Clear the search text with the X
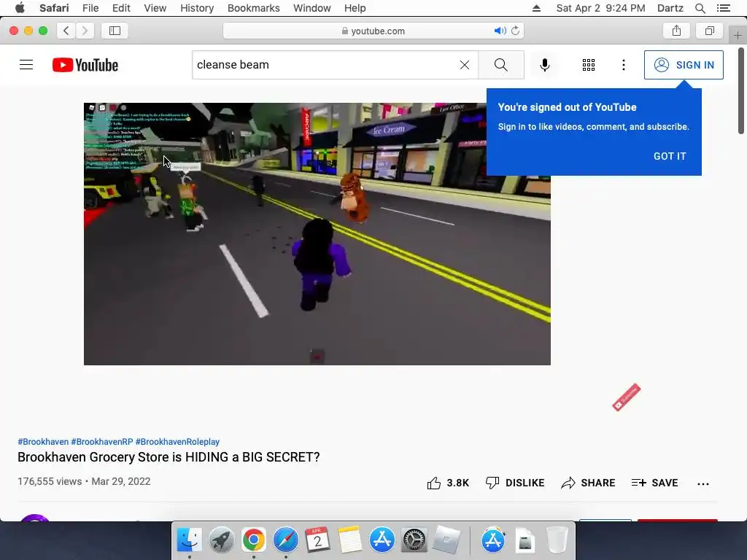This screenshot has width=747, height=560. [x=465, y=65]
